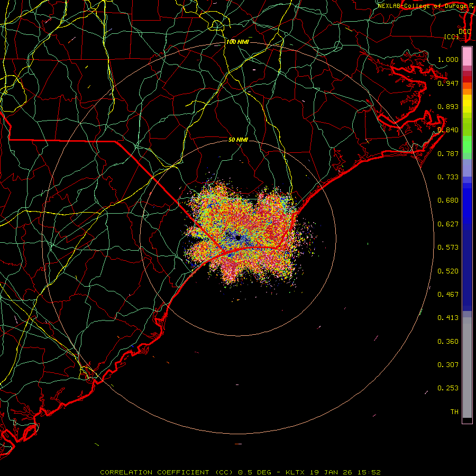476x476 pixels.
Task: Click the 0.307 color scale value
Action: [448, 365]
